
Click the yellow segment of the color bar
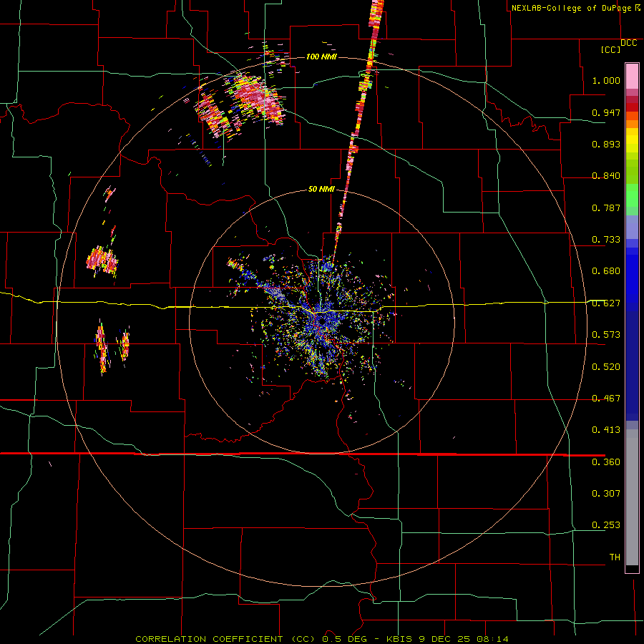coord(632,140)
